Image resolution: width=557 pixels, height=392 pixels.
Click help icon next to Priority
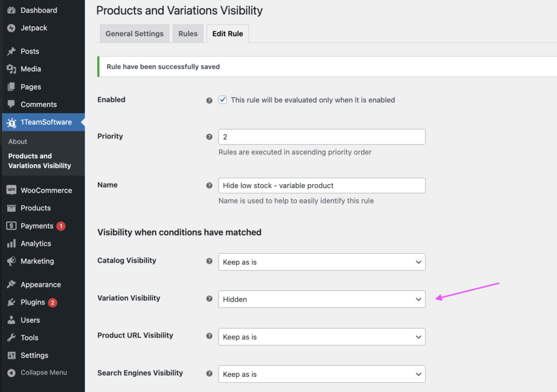pyautogui.click(x=209, y=137)
